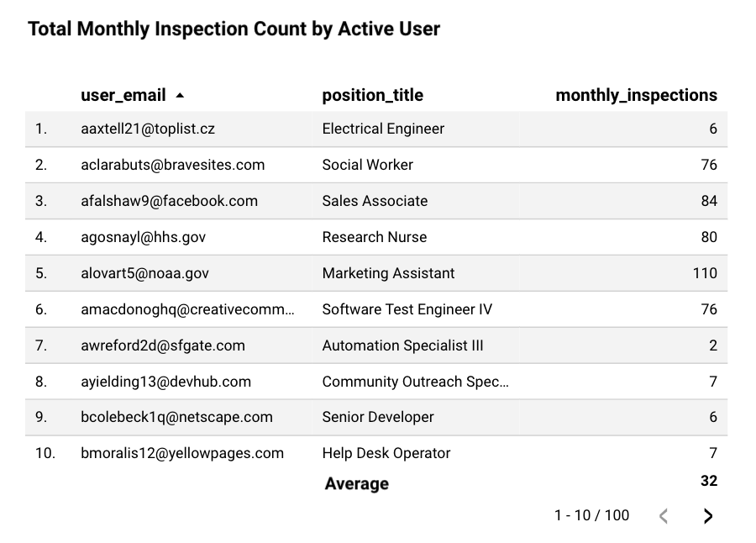This screenshot has height=543, width=756.
Task: Select bmoralis12@yellowpages.com email cell
Action: pyautogui.click(x=182, y=453)
